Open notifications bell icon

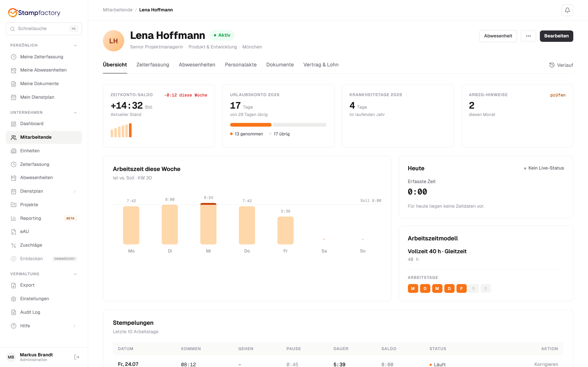pos(567,10)
